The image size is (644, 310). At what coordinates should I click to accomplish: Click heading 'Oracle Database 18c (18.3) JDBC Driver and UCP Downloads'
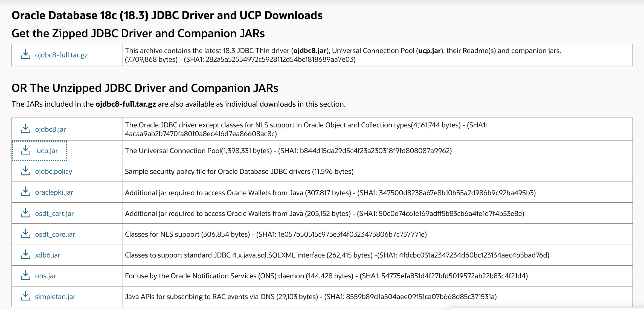[x=167, y=15]
